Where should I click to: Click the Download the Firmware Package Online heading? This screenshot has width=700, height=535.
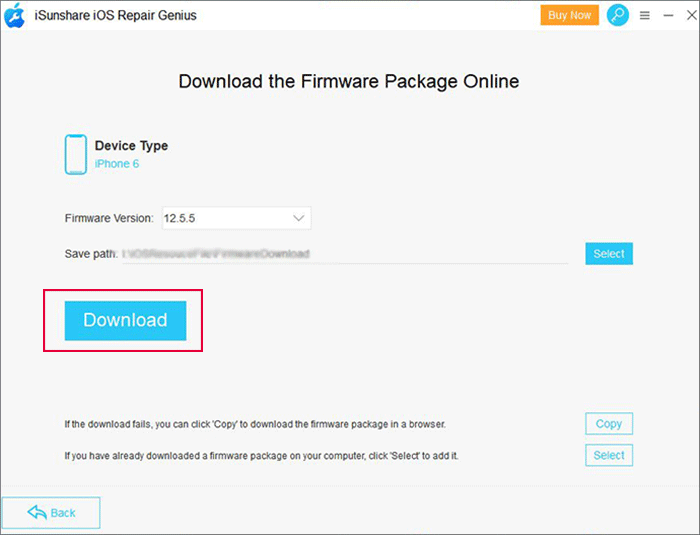(x=349, y=81)
